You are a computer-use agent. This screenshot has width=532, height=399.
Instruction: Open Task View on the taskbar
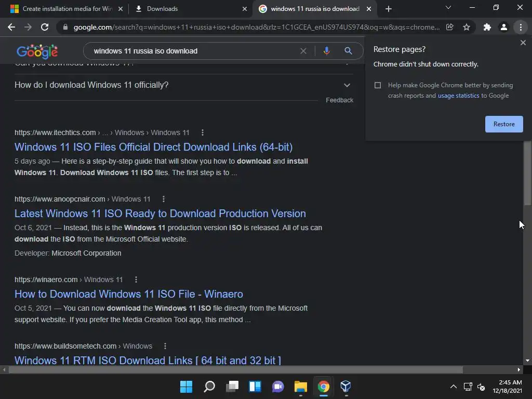[x=232, y=387]
